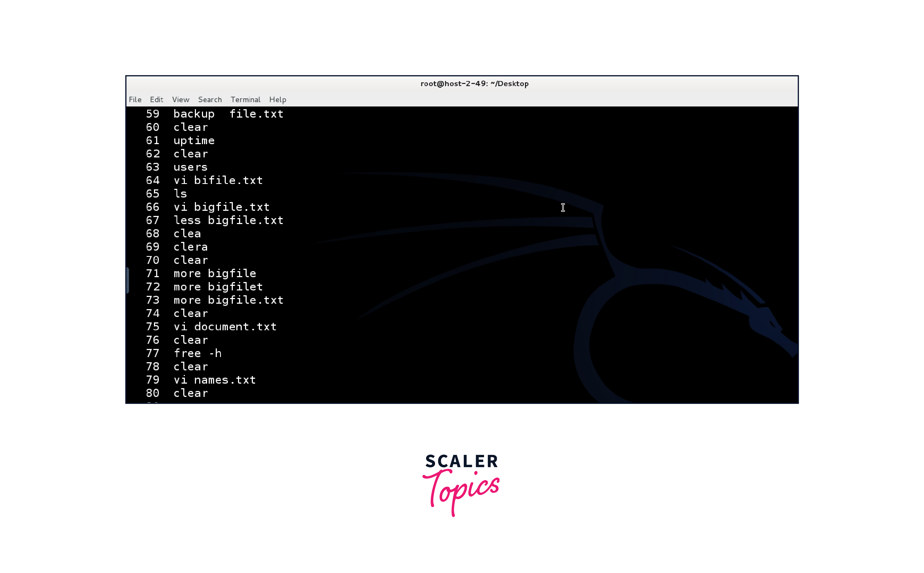Select the 'backup file.txt' history line
This screenshot has width=924, height=573.
click(228, 114)
